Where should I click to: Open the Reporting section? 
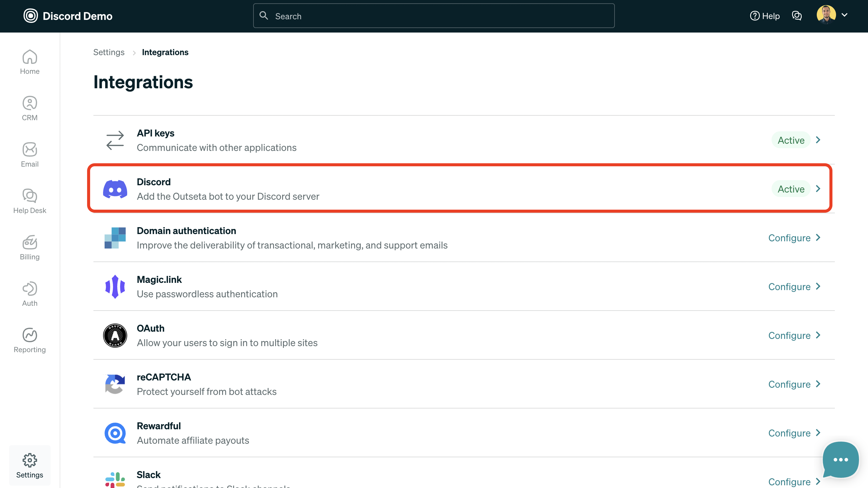tap(30, 340)
